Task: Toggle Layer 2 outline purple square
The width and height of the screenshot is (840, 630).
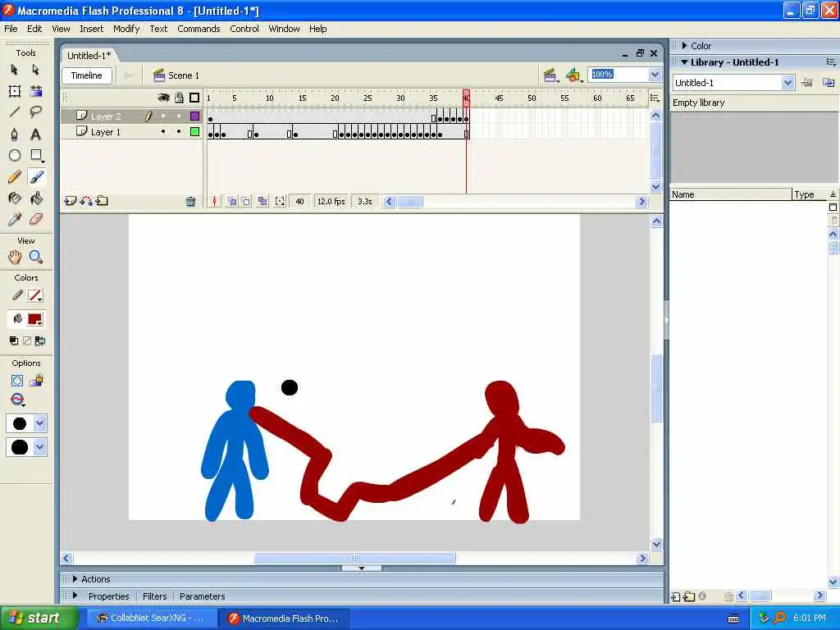Action: 195,116
